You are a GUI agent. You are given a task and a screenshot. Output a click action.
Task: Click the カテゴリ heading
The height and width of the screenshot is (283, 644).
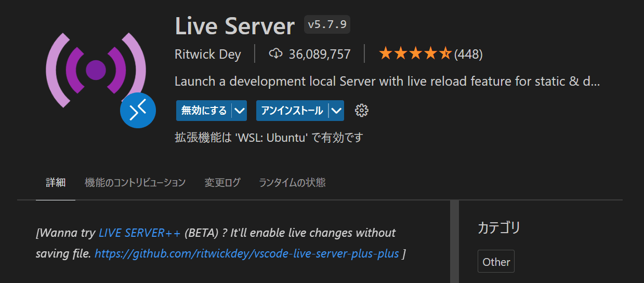point(499,227)
